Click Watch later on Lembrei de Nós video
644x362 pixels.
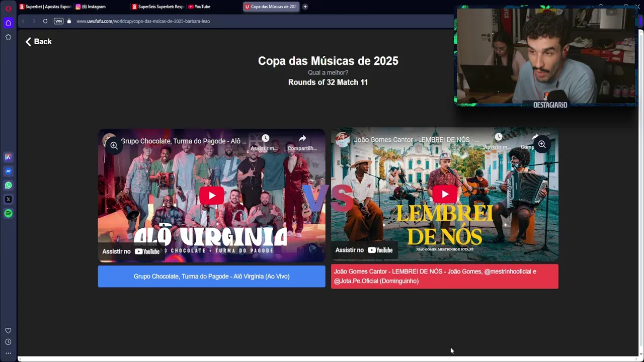[x=498, y=142]
